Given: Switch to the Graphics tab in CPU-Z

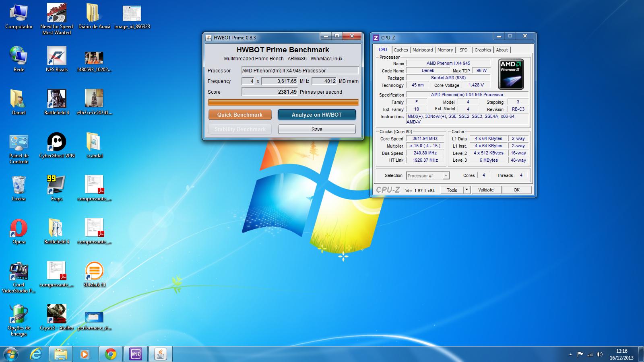Looking at the screenshot, I should [483, 50].
